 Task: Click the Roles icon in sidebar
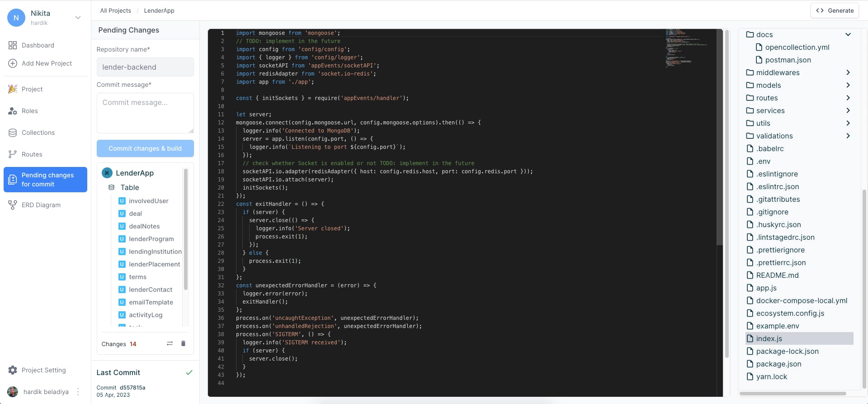pyautogui.click(x=13, y=111)
